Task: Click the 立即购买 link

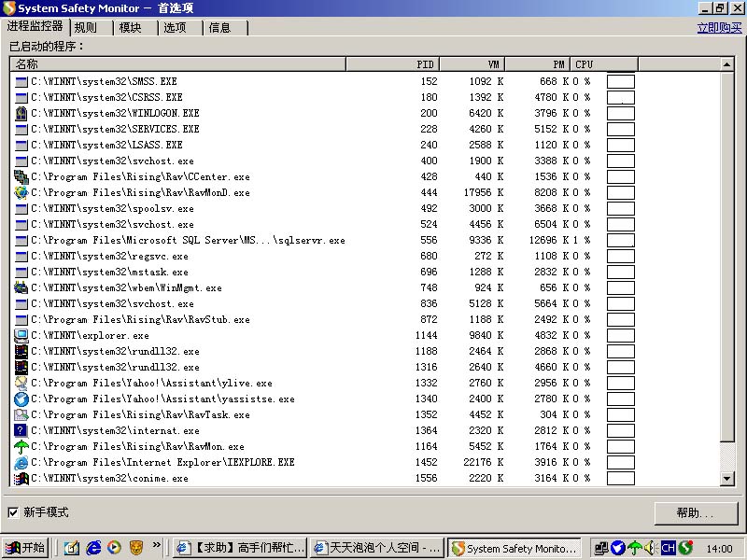Action: coord(719,28)
